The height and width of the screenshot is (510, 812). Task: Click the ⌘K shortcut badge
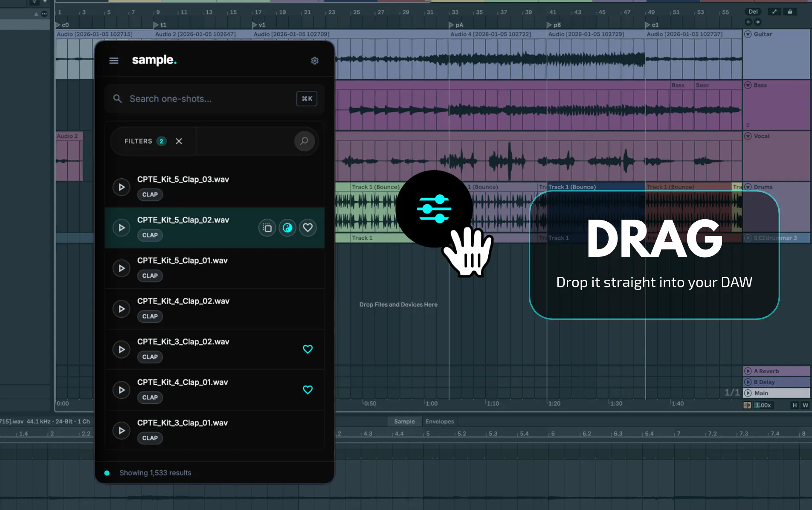307,99
